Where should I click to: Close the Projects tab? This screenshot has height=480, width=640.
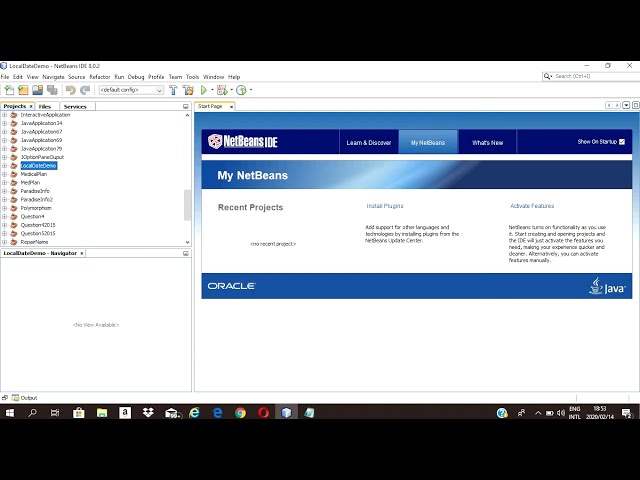pyautogui.click(x=31, y=107)
